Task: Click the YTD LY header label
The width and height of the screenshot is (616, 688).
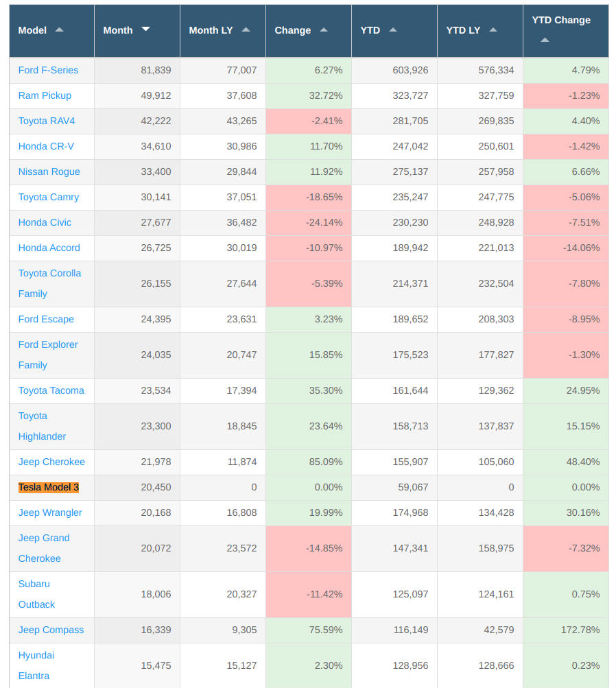Action: click(463, 30)
